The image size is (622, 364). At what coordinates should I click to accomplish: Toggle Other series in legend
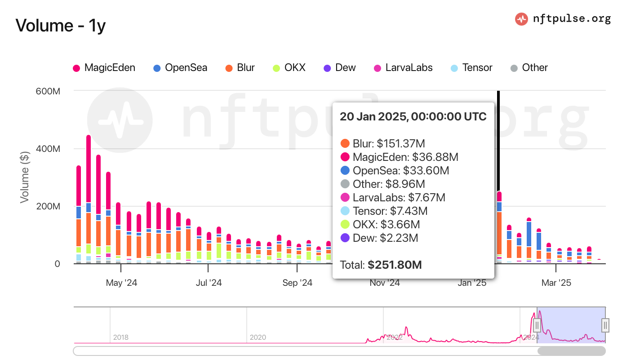click(x=529, y=68)
